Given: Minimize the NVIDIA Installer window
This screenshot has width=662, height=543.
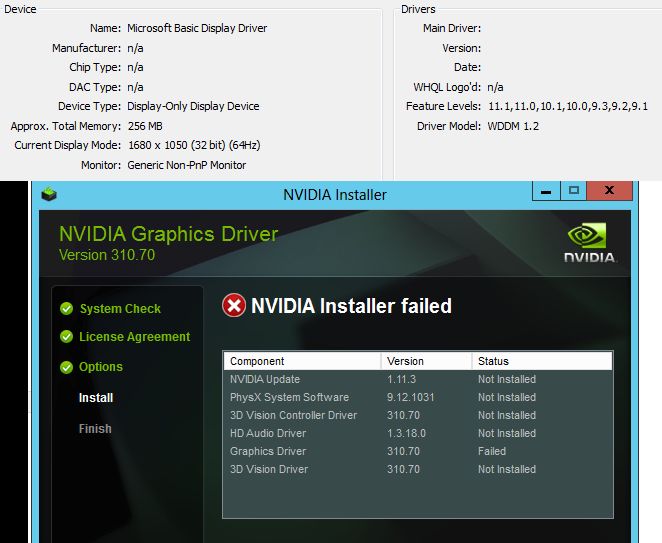Looking at the screenshot, I should pyautogui.click(x=546, y=190).
